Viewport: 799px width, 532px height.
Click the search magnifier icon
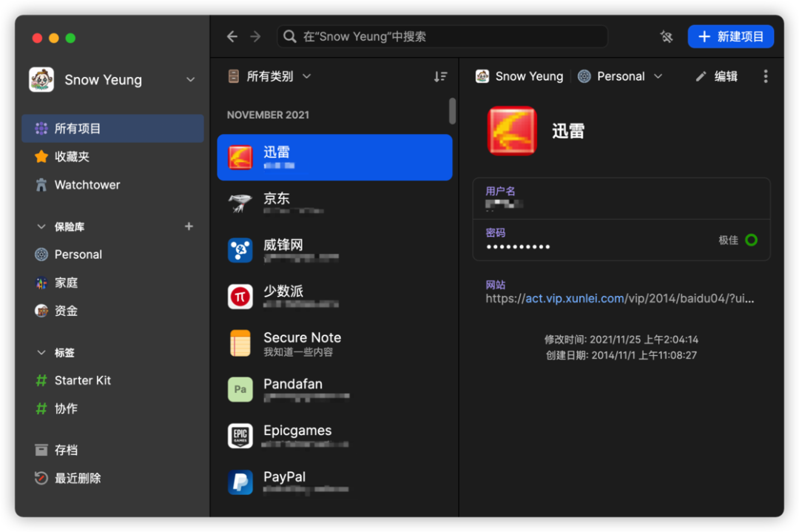point(290,37)
